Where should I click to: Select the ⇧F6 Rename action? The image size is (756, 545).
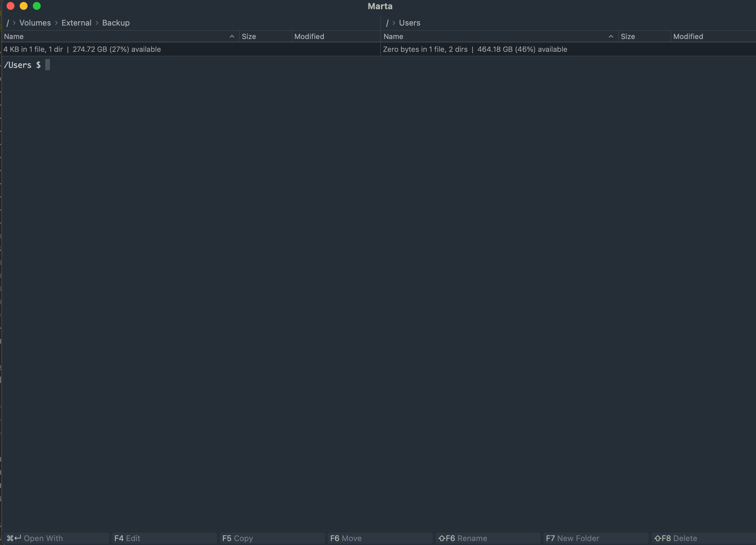[x=463, y=538]
